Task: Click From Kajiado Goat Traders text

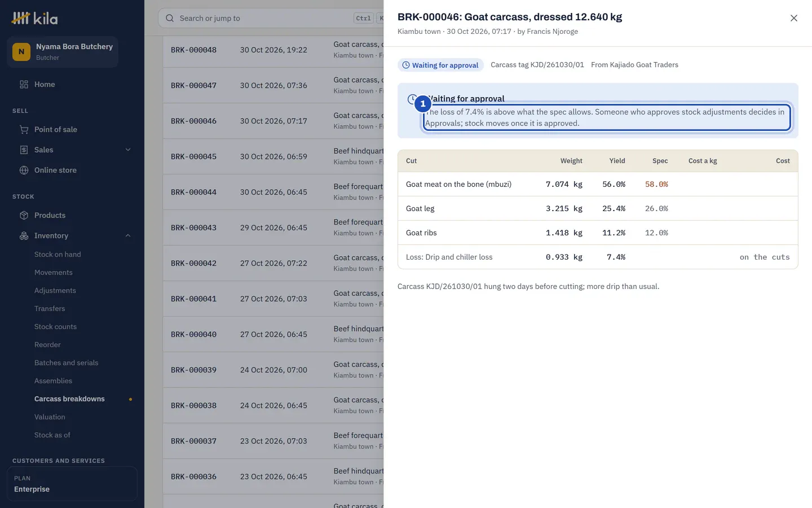Action: tap(634, 65)
